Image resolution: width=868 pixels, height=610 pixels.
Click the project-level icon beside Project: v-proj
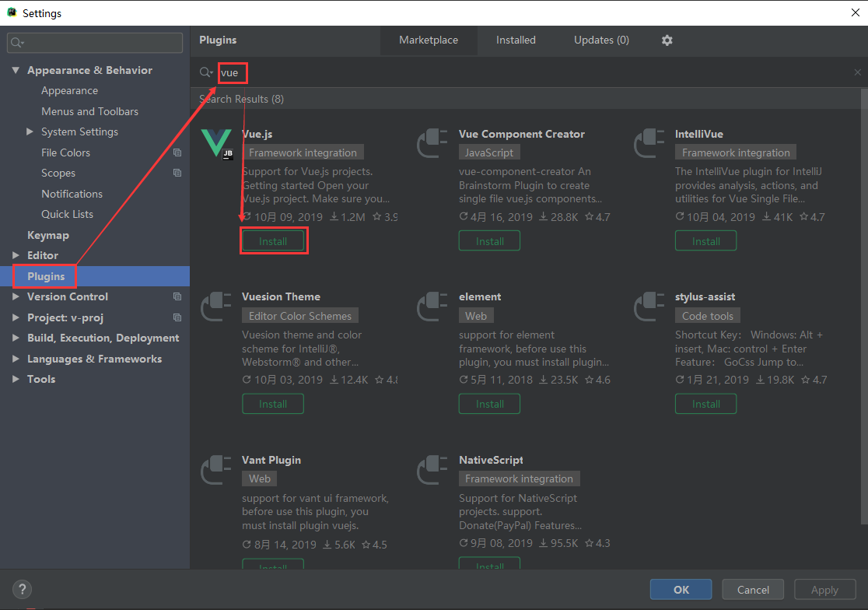pyautogui.click(x=177, y=317)
